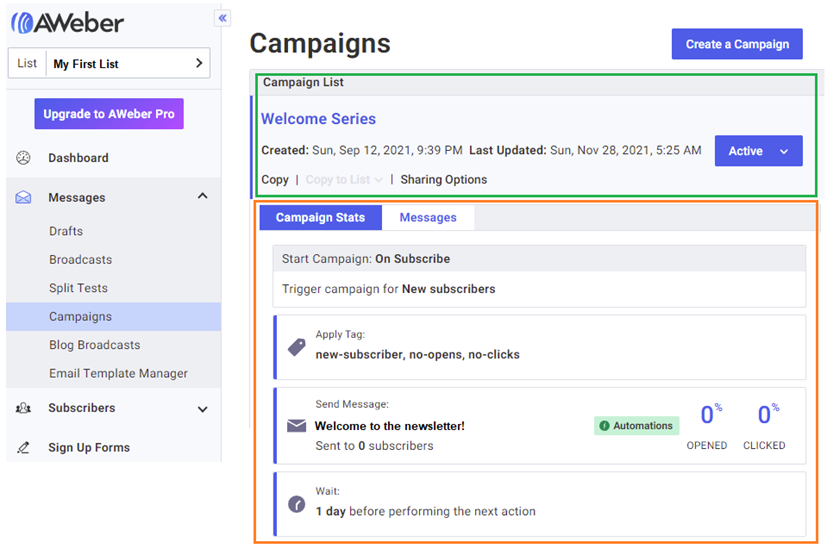Open the Copy to List dropdown

[x=344, y=180]
